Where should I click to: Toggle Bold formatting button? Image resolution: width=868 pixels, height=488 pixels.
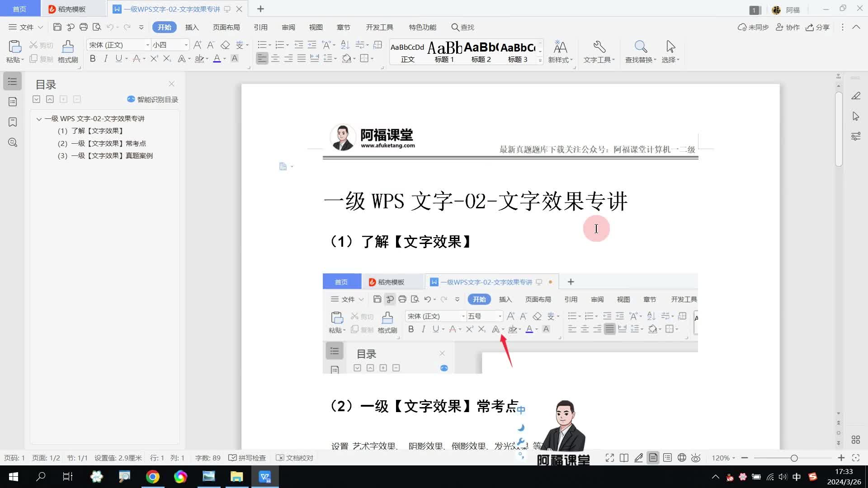coord(93,58)
